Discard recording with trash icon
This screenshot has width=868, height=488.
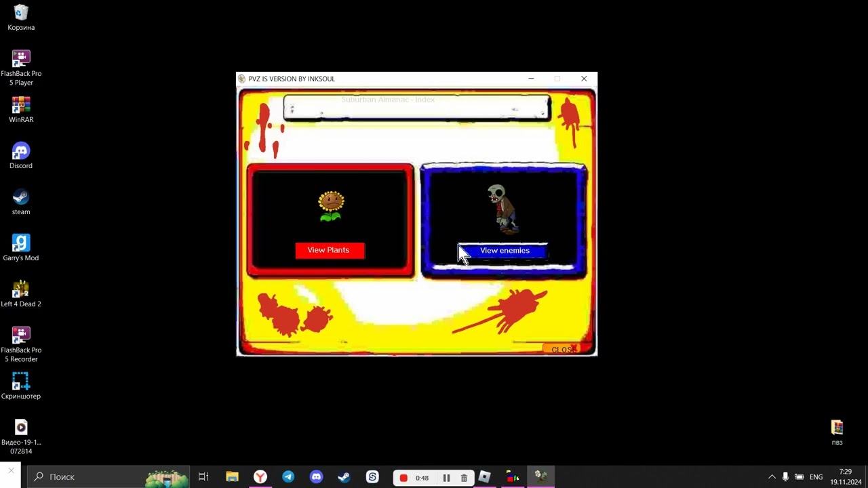464,478
